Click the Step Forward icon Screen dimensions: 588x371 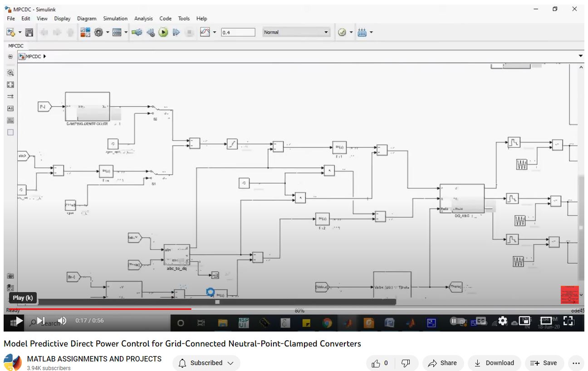[x=176, y=32]
